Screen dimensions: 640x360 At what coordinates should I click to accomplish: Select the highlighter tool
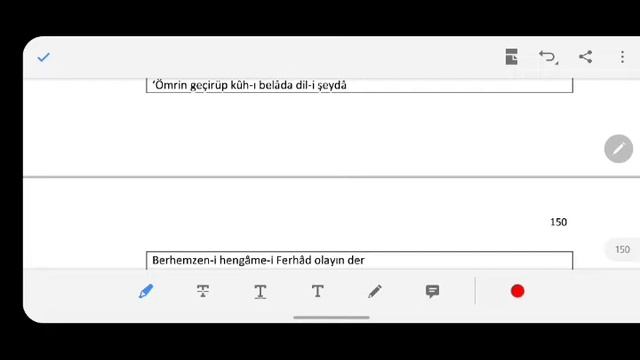coord(146,291)
